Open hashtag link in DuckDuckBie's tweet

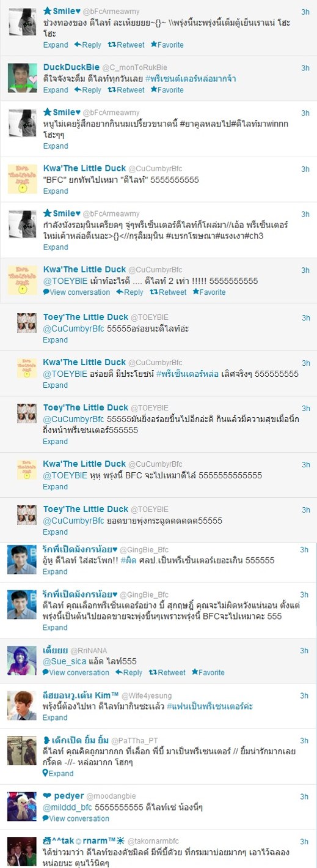click(x=193, y=79)
